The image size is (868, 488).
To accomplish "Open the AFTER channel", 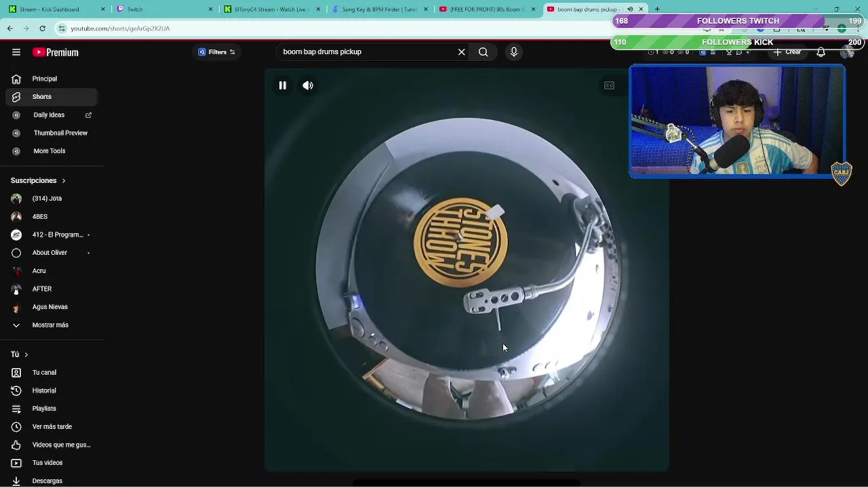I will click(x=52, y=289).
